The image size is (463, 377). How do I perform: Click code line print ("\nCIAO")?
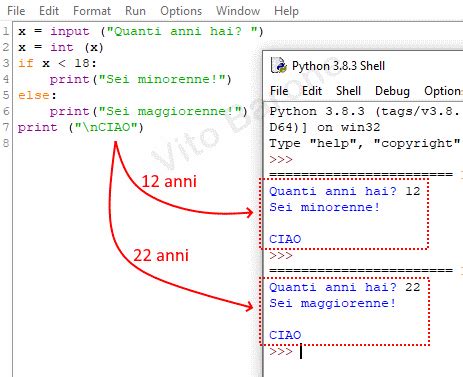tap(81, 127)
